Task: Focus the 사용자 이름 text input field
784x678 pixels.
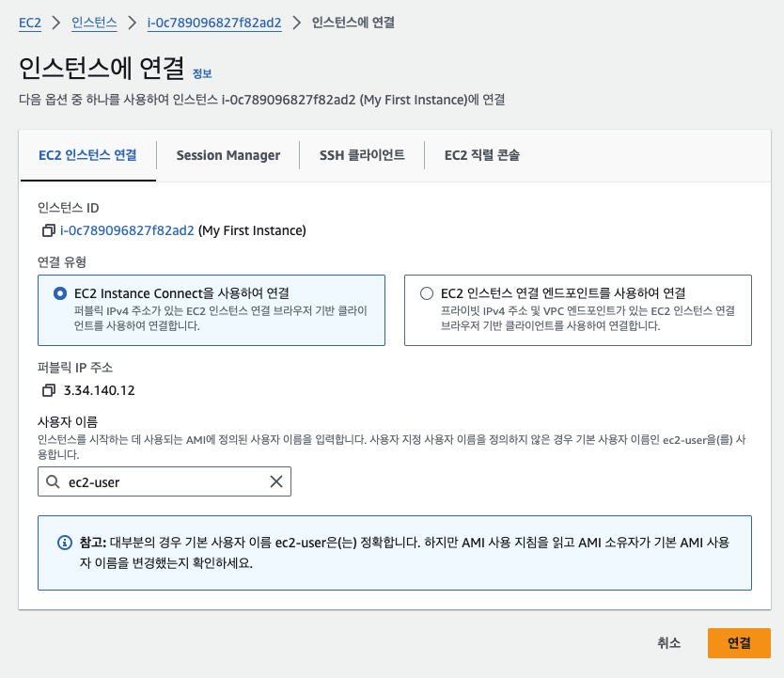Action: point(165,481)
